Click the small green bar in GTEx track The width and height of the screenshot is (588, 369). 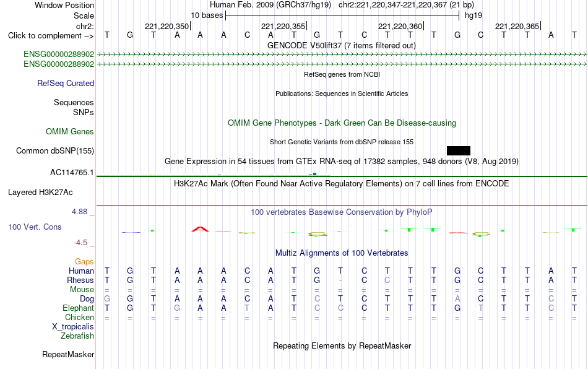pyautogui.click(x=314, y=174)
